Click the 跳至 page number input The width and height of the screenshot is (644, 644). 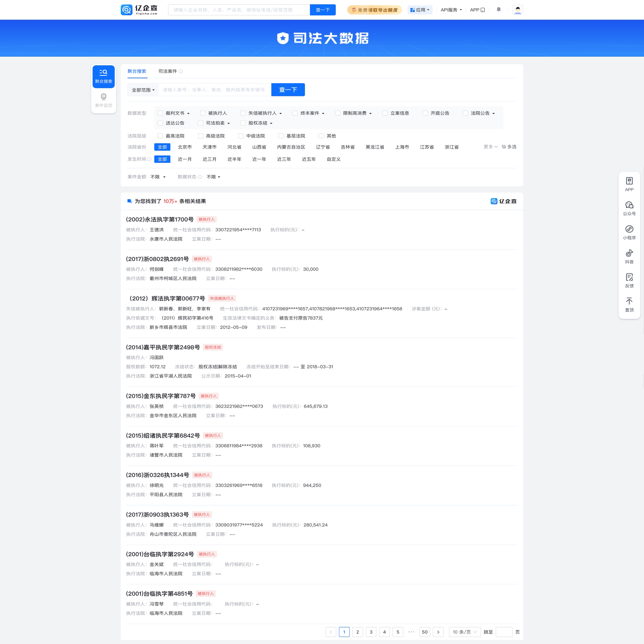pyautogui.click(x=503, y=632)
